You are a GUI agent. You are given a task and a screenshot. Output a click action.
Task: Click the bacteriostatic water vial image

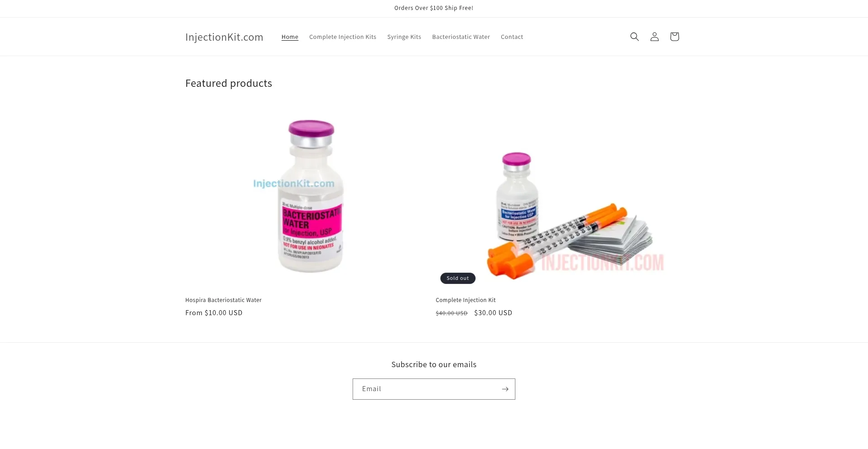click(311, 196)
